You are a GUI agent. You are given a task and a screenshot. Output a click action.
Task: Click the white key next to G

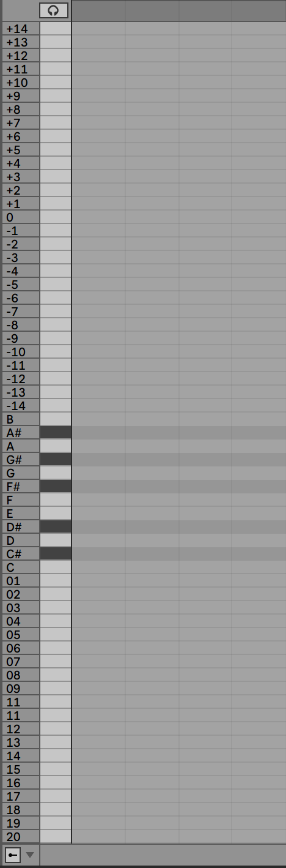(56, 473)
